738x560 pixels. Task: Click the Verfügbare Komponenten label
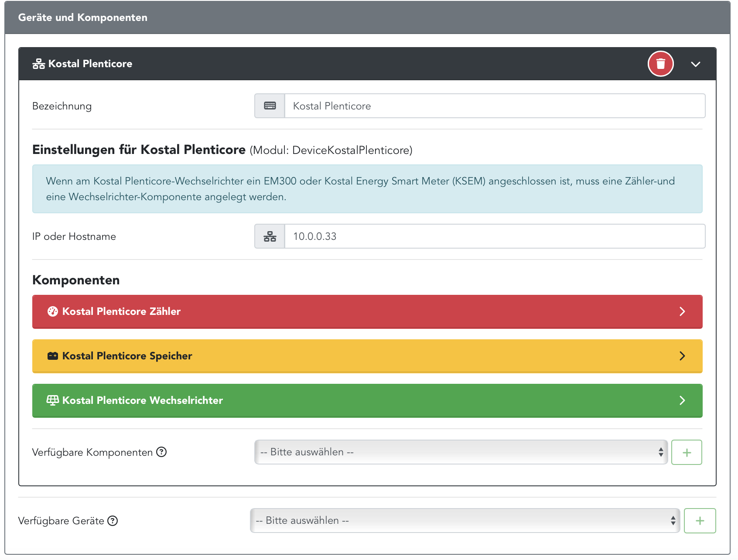click(92, 452)
